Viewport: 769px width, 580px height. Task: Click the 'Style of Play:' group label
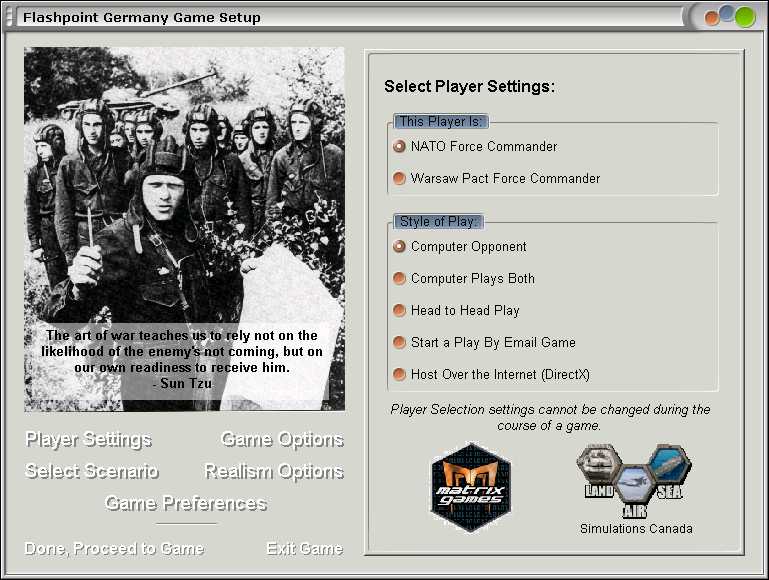pyautogui.click(x=438, y=222)
